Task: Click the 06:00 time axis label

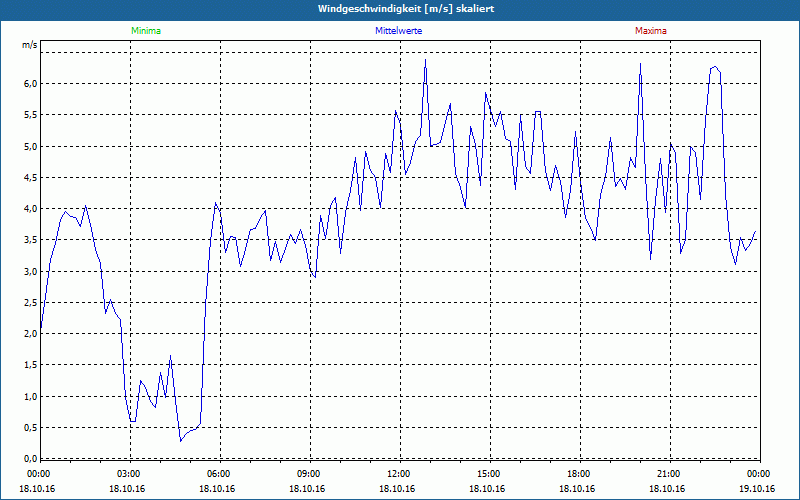Action: [218, 474]
